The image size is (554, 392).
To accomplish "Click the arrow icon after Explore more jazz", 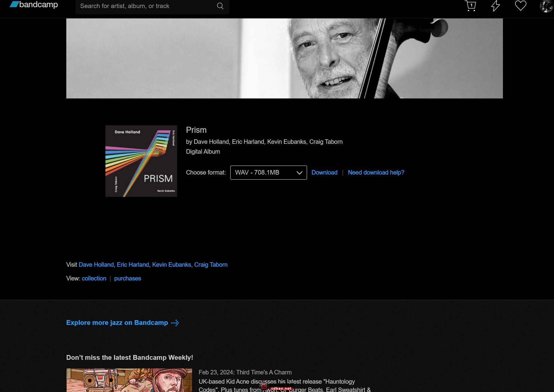I will click(x=175, y=323).
